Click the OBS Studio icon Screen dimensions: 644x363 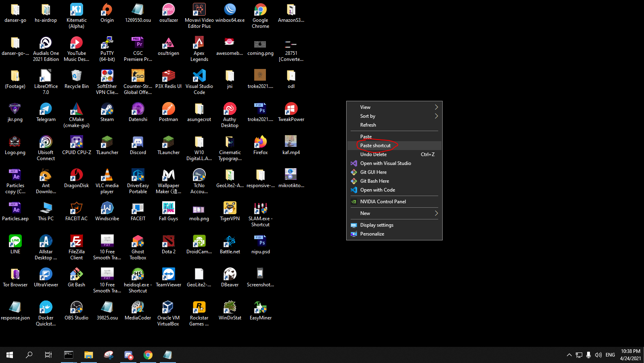(x=76, y=311)
